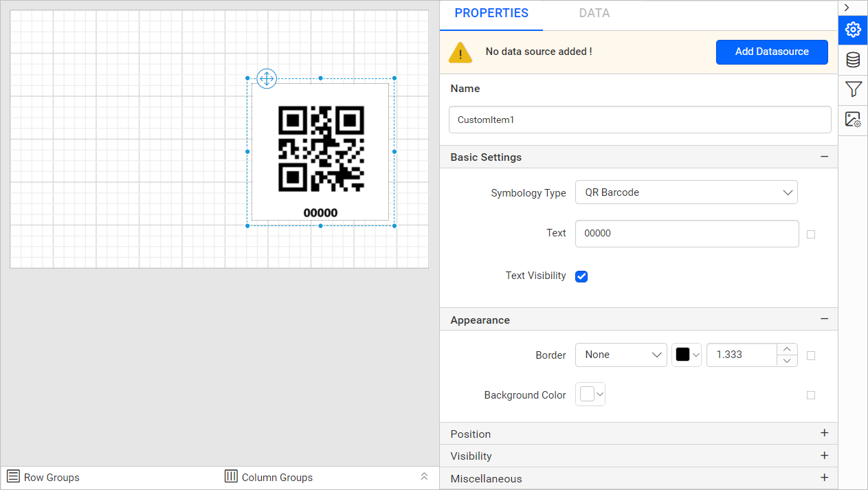The width and height of the screenshot is (868, 490).
Task: Switch to the DATA tab
Action: click(594, 13)
